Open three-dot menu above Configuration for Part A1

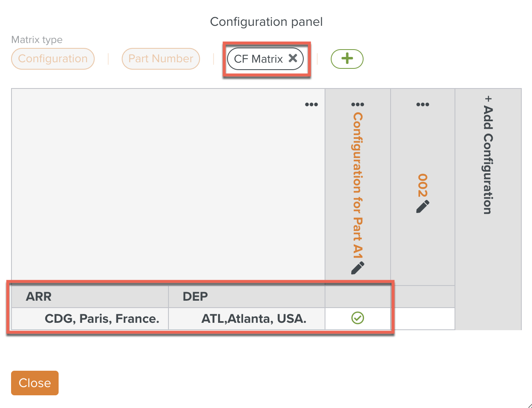357,104
